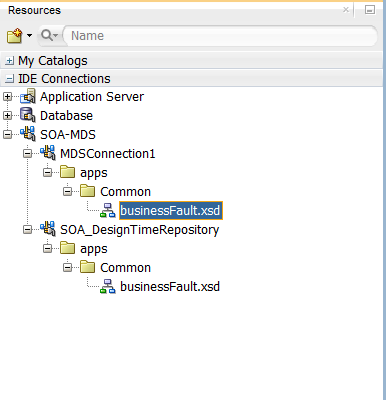386x400 pixels.
Task: Click the SOA_DesignTimeRepository icon
Action: 48,229
